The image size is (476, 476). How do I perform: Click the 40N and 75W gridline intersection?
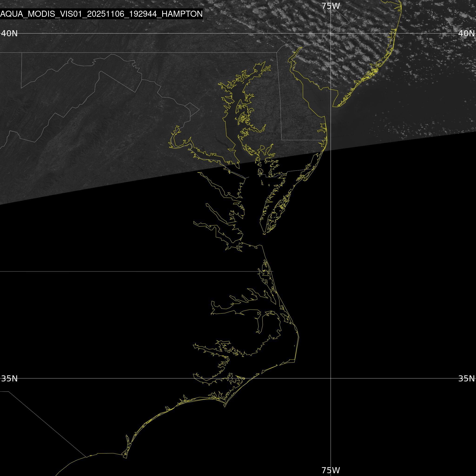[331, 33]
